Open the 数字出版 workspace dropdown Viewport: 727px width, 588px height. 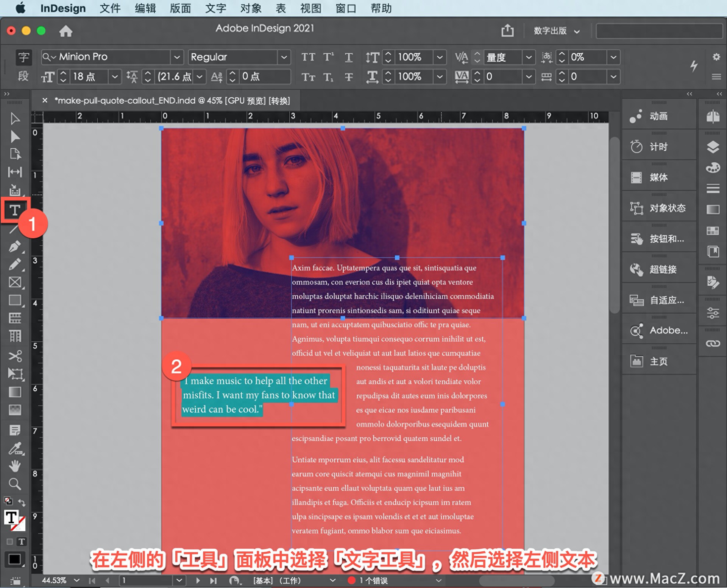click(x=556, y=31)
